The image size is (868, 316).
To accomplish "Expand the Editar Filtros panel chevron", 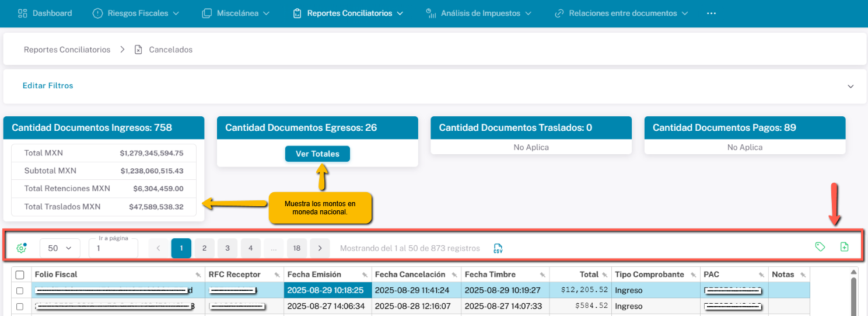I will tap(850, 86).
